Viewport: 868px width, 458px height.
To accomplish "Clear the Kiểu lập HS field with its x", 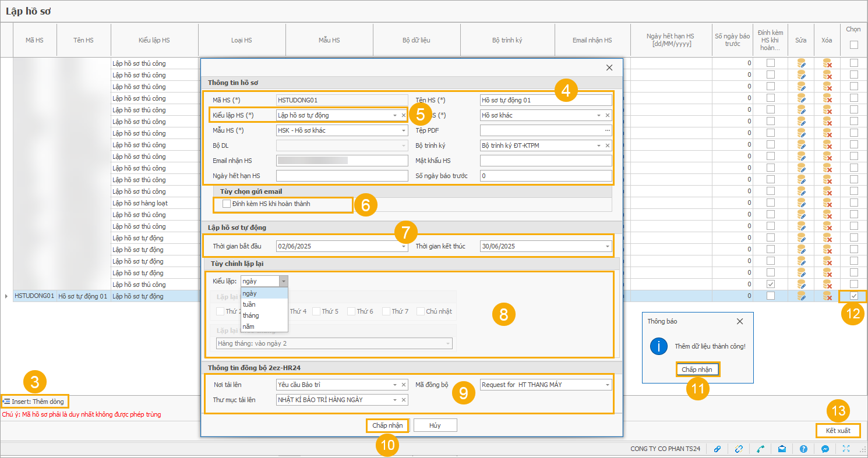I will click(403, 115).
